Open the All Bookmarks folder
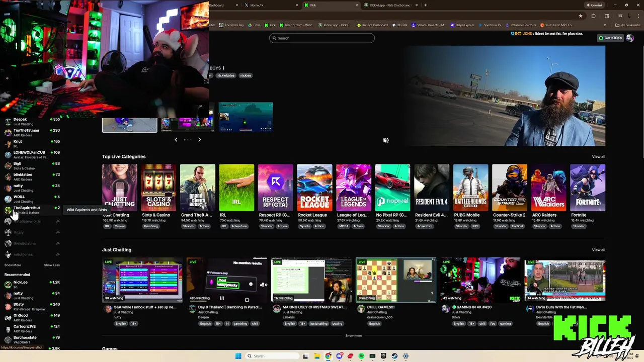This screenshot has width=644, height=362. [x=628, y=25]
